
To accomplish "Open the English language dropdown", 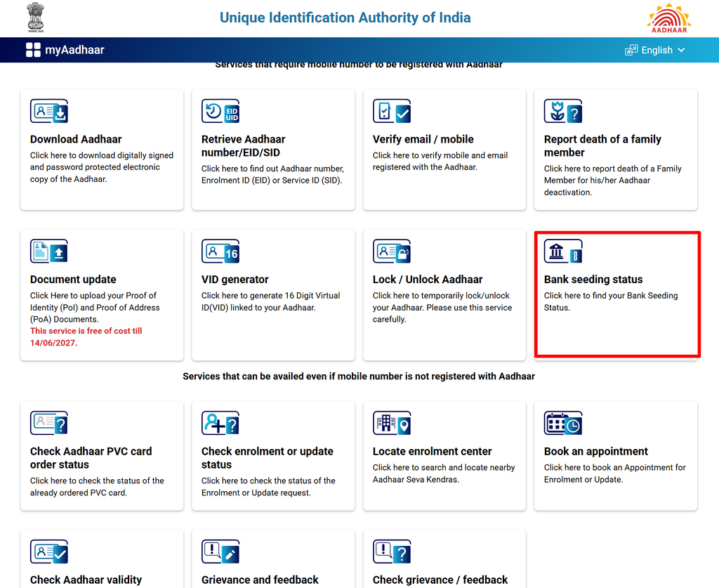I will [x=655, y=50].
